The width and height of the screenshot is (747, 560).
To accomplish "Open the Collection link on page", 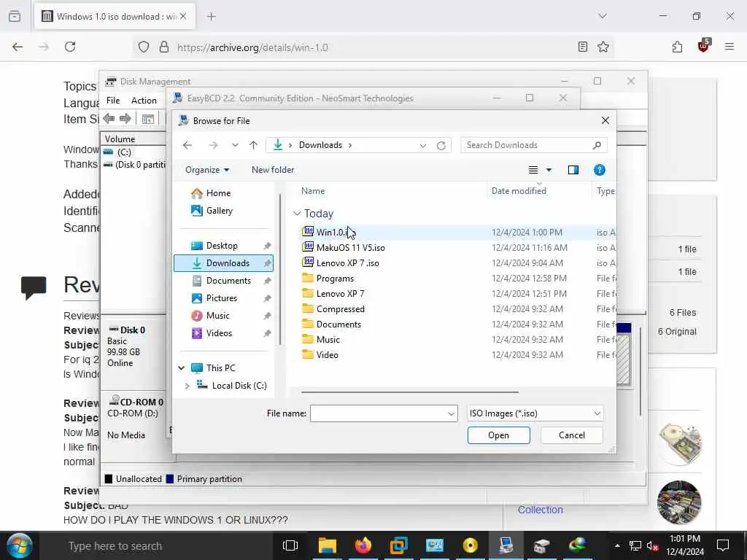I will 541,510.
